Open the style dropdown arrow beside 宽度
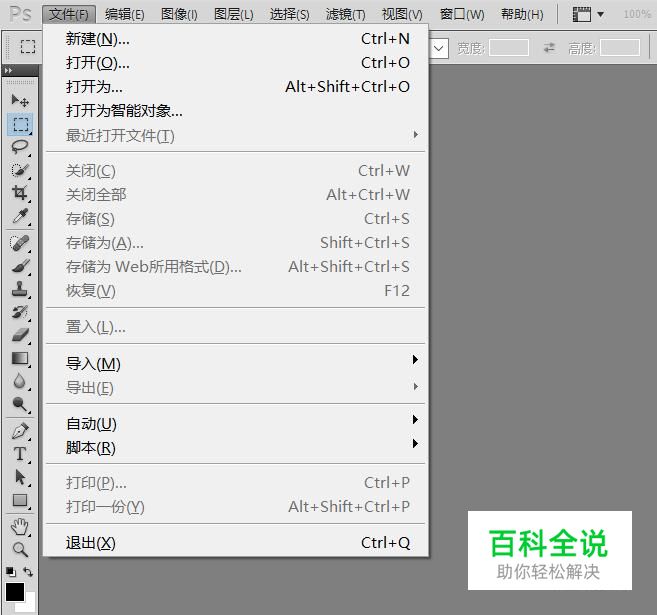The height and width of the screenshot is (615, 657). [439, 48]
